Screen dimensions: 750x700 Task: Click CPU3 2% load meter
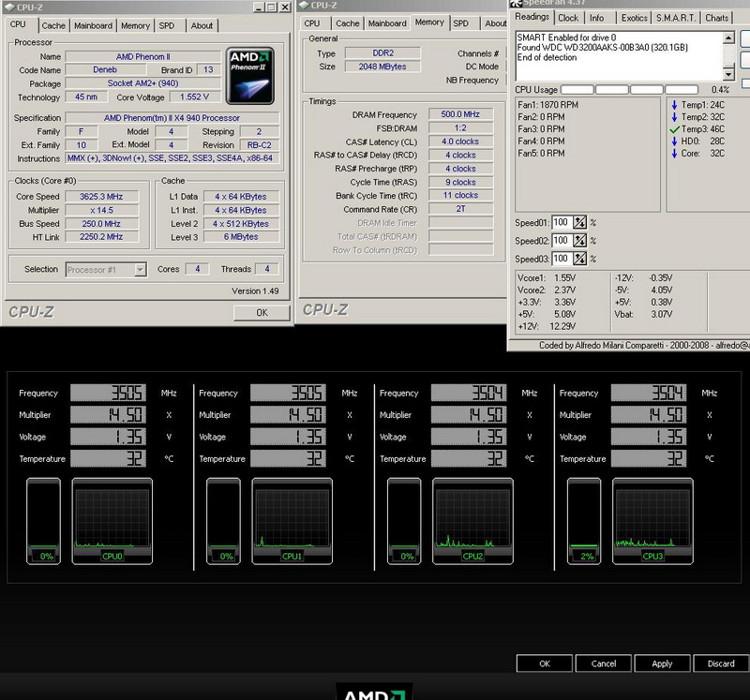click(x=584, y=521)
